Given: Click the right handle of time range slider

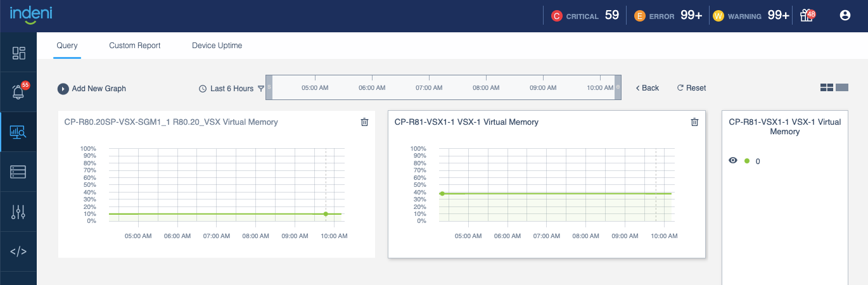Looking at the screenshot, I should pos(618,87).
